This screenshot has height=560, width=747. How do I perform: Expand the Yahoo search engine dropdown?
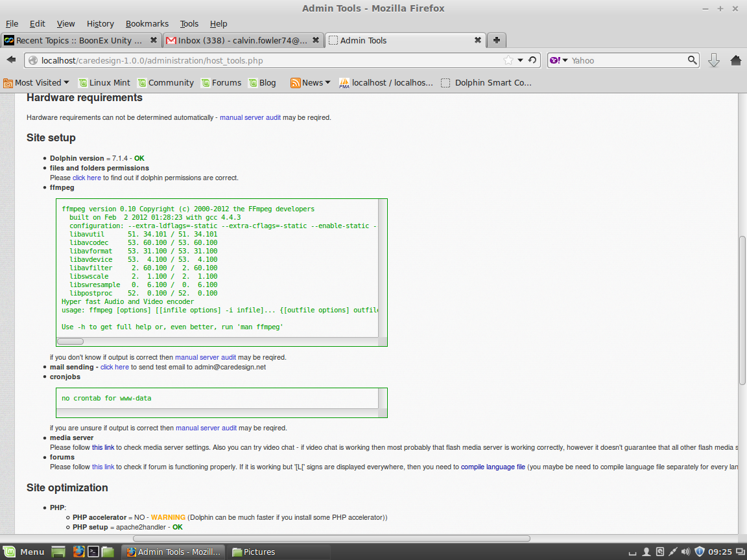tap(559, 60)
